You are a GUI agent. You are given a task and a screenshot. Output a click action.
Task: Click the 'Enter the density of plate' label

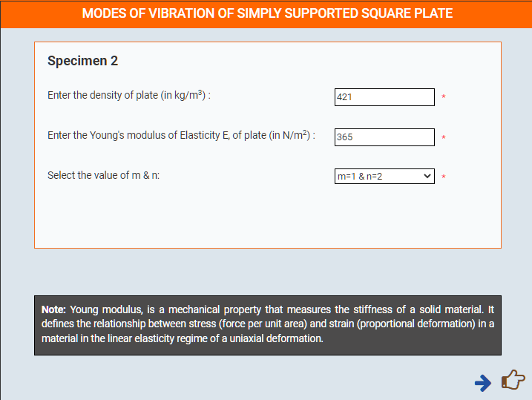coord(129,95)
